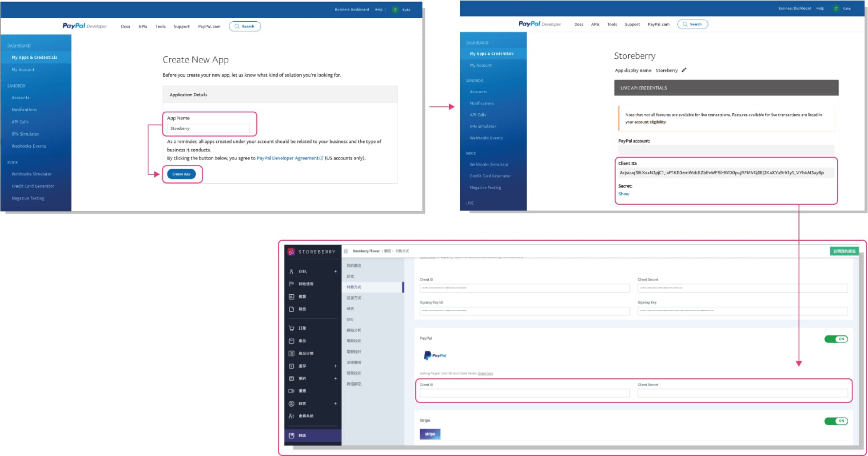Open APIs menu in Storeberry credentials window
This screenshot has height=456, width=868.
[x=595, y=24]
